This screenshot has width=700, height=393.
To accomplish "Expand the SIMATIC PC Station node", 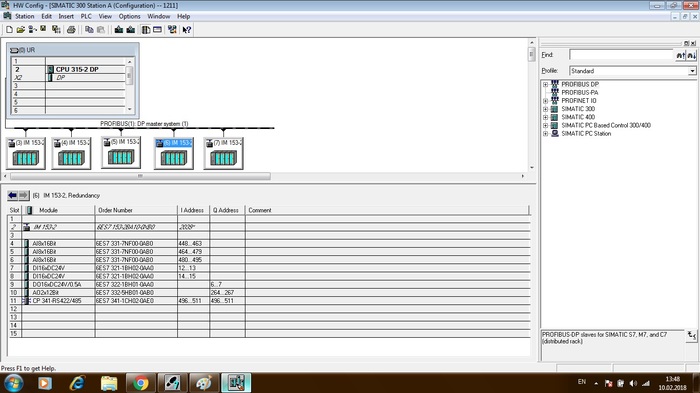I will (x=545, y=134).
